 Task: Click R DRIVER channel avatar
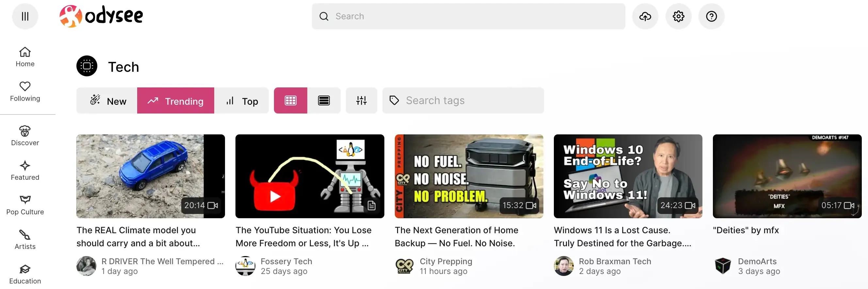point(86,266)
